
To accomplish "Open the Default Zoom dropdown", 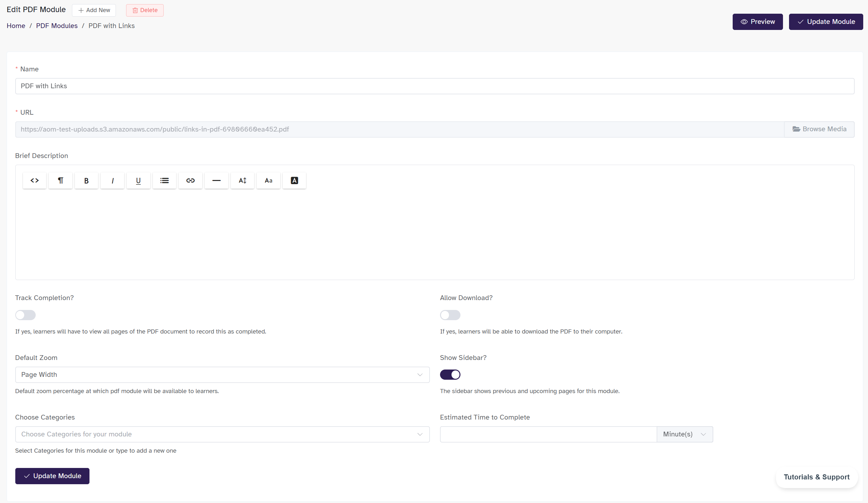I will point(222,375).
